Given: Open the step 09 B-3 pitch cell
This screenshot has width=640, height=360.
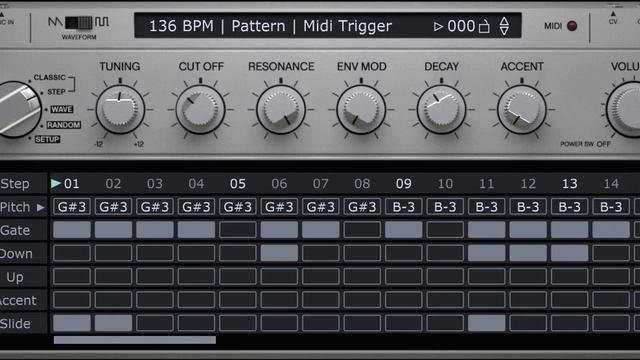Looking at the screenshot, I should tap(404, 207).
